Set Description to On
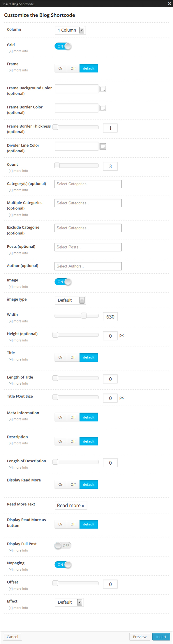This screenshot has width=173, height=644. (61, 441)
